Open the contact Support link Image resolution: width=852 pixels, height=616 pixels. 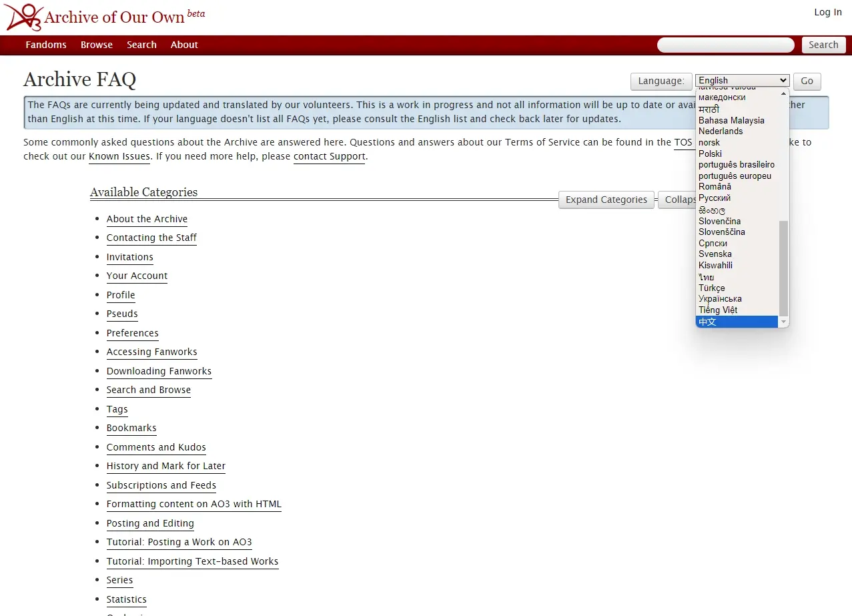click(x=329, y=156)
